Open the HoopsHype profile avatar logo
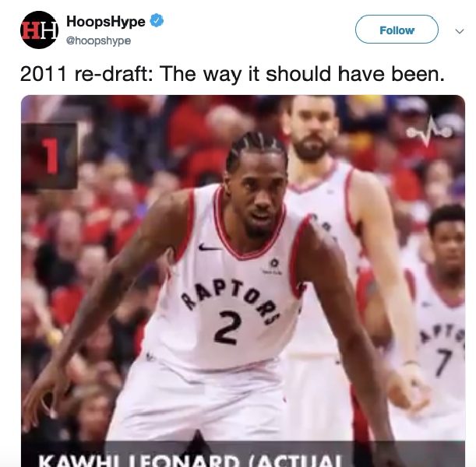 pos(40,30)
